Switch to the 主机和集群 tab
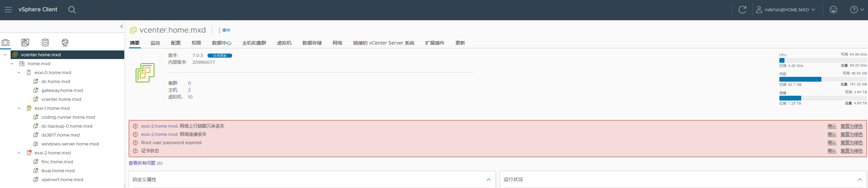 point(254,43)
